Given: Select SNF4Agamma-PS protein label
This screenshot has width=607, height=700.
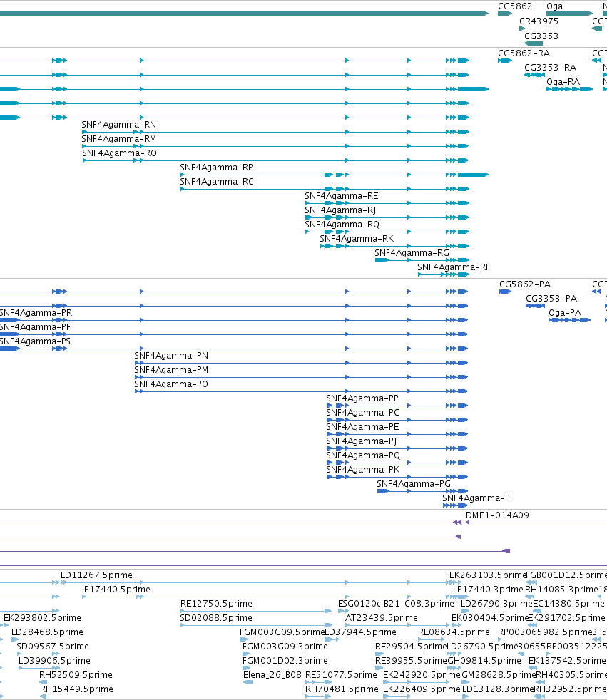Looking at the screenshot, I should [x=35, y=341].
